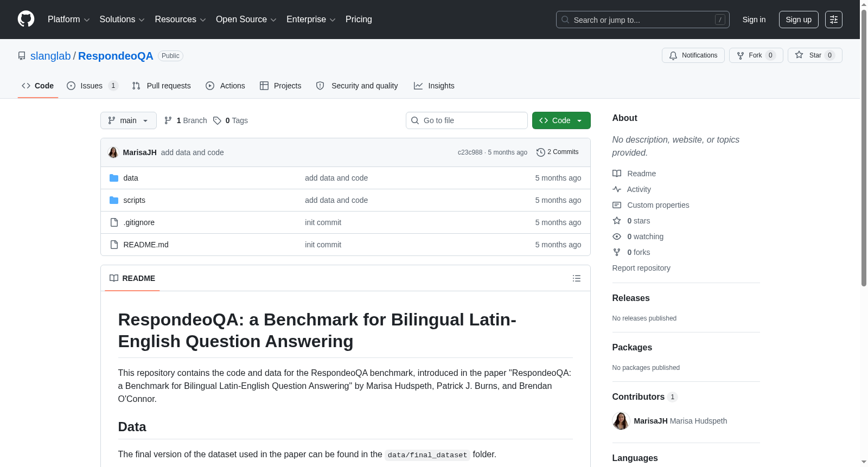The height and width of the screenshot is (467, 868).
Task: Click the Notifications bell button
Action: (693, 55)
